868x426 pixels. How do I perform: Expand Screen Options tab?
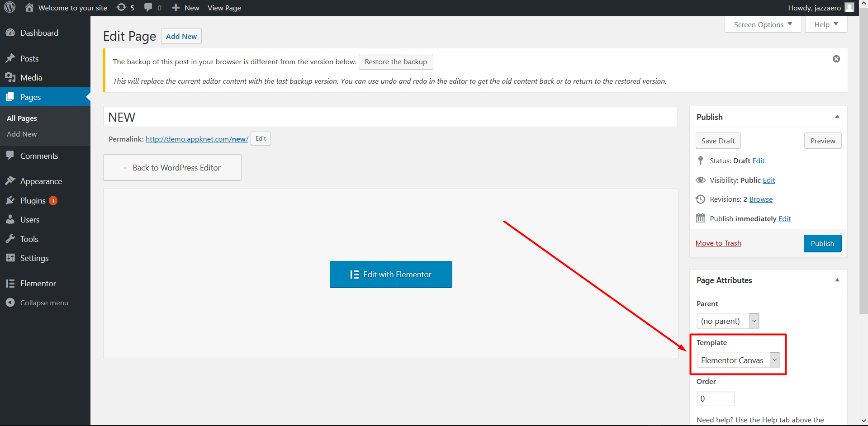coord(763,24)
